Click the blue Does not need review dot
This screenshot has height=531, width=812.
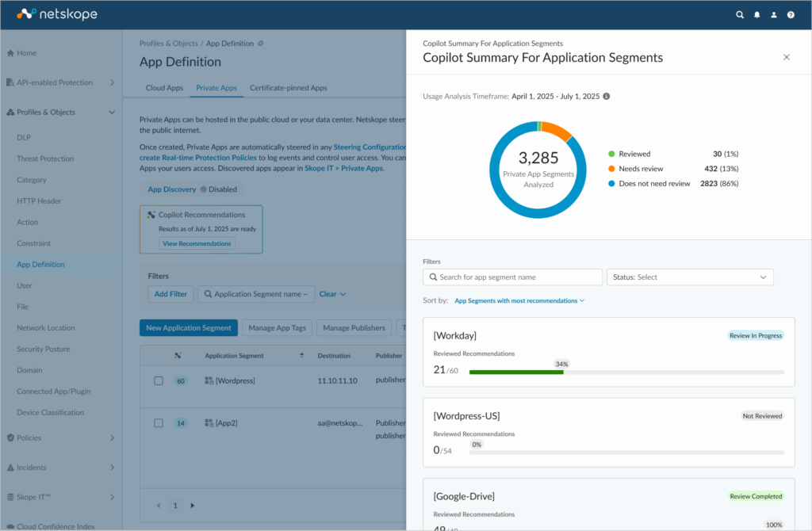[x=611, y=184]
